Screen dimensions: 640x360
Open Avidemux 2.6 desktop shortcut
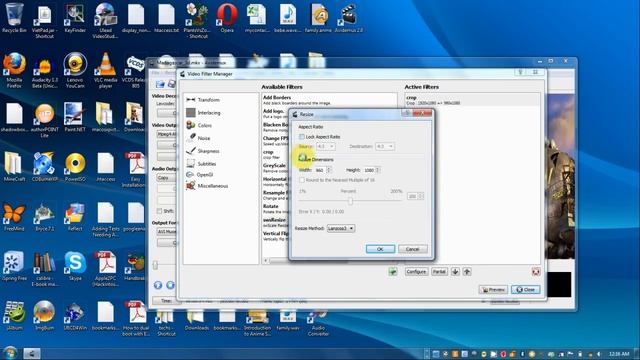(x=349, y=18)
